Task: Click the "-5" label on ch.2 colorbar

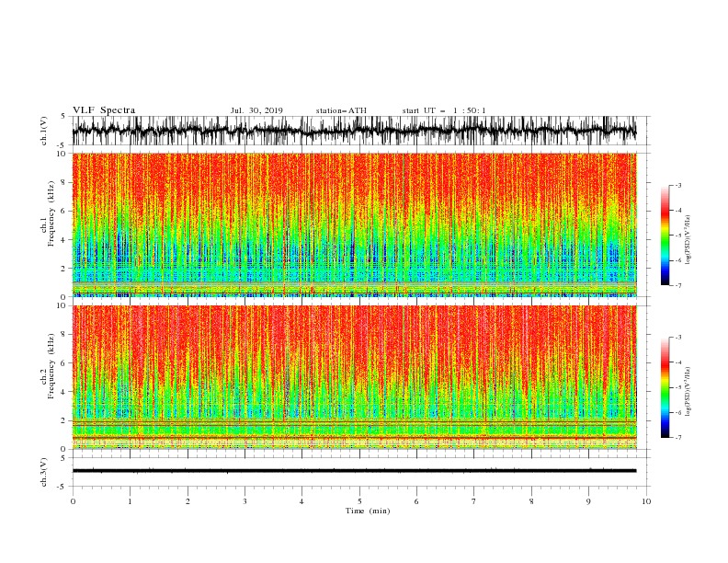Action: coord(677,387)
